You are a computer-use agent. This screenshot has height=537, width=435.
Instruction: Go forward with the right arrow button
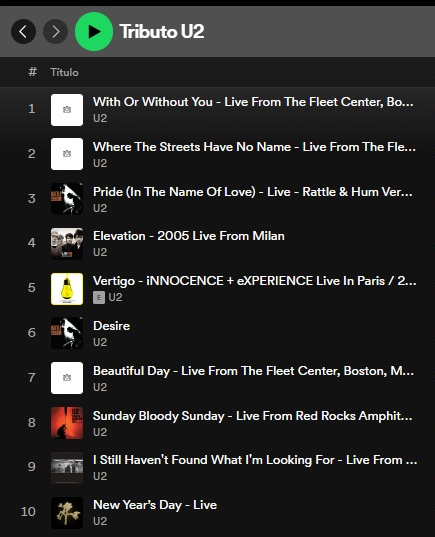55,32
